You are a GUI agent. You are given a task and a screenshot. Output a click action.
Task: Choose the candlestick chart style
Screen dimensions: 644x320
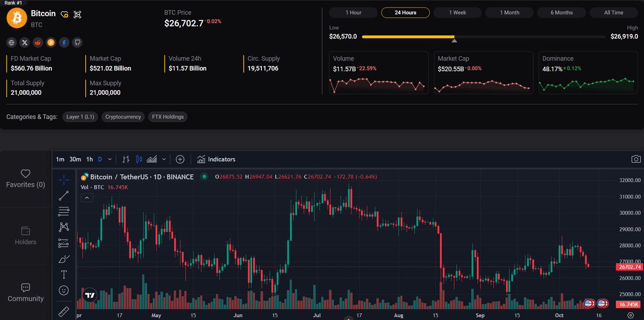[139, 159]
